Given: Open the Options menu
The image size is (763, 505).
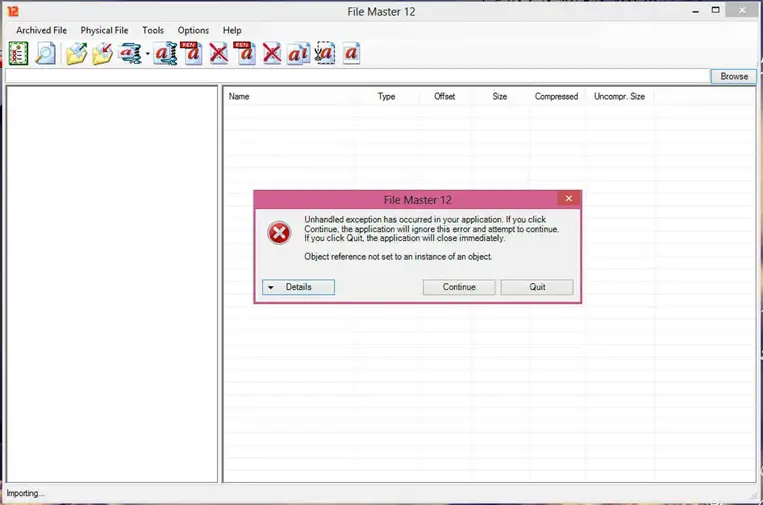Looking at the screenshot, I should click(193, 30).
